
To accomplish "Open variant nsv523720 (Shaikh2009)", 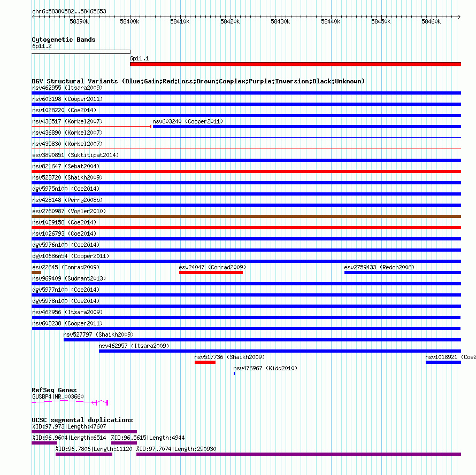I will (67, 177).
